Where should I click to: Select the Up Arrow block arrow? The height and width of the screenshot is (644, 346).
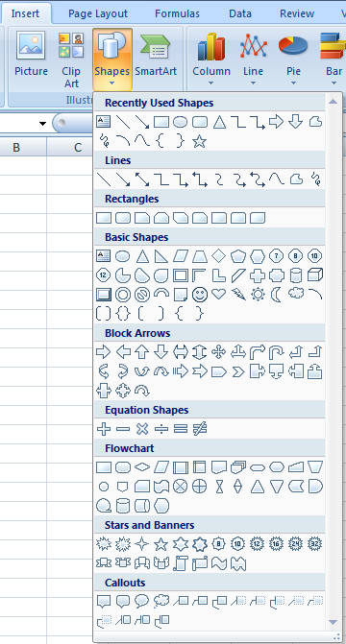(x=142, y=352)
